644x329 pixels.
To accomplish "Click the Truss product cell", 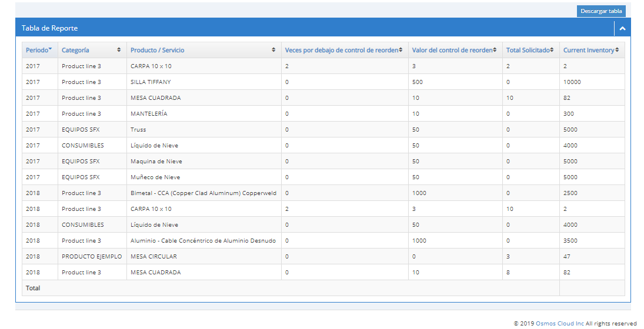I will (x=203, y=130).
